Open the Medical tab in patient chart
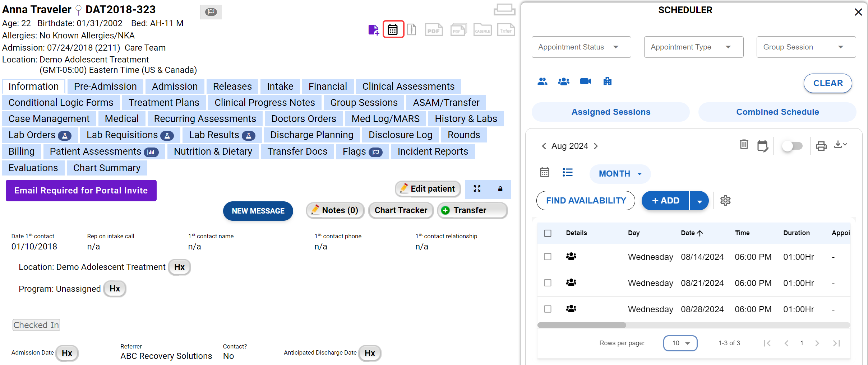 122,118
